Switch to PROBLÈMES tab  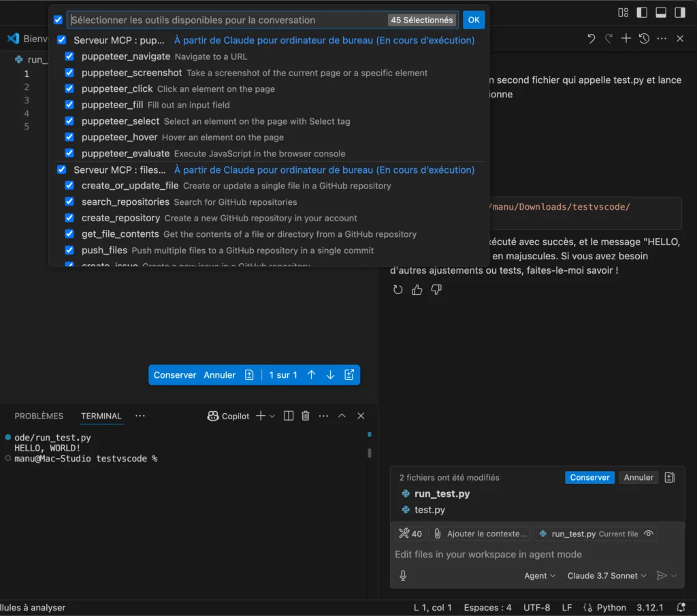[x=39, y=416]
